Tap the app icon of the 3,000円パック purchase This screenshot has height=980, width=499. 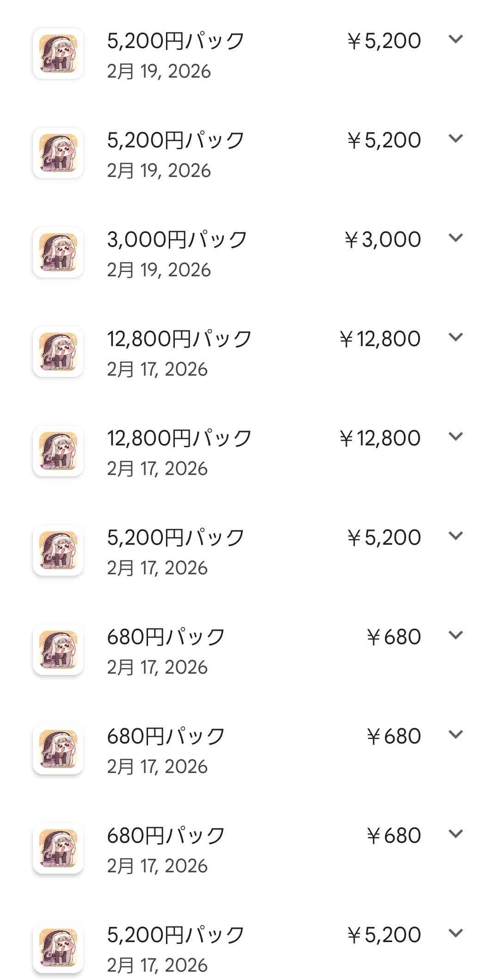[58, 252]
